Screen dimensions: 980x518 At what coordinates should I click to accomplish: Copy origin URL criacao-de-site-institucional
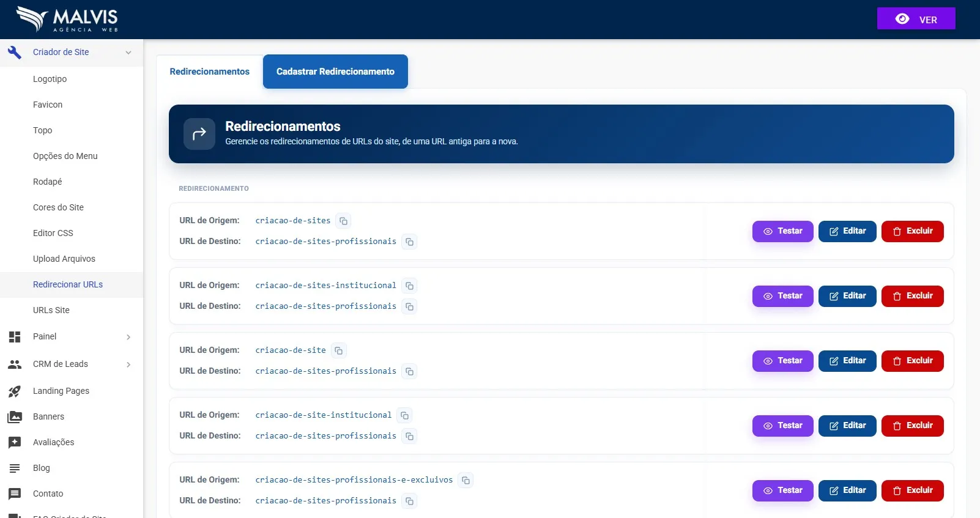click(x=405, y=415)
